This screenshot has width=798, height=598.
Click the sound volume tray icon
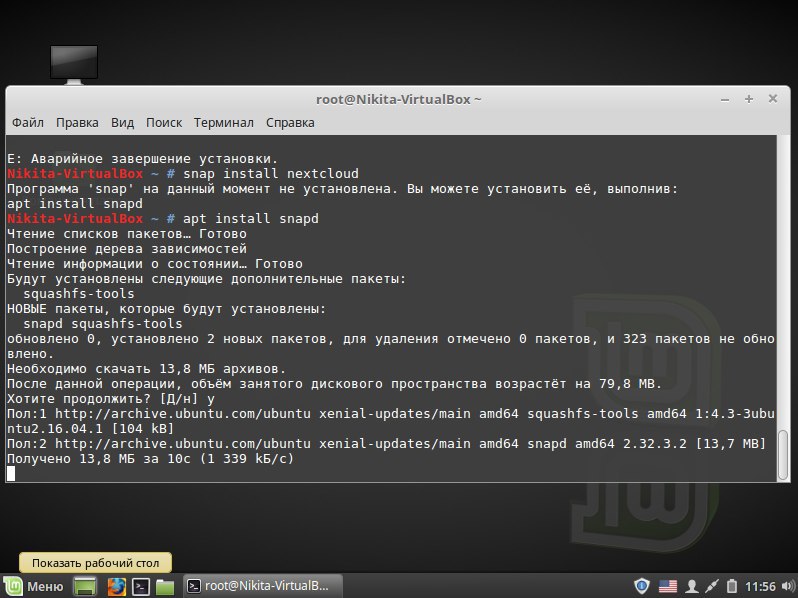point(787,587)
